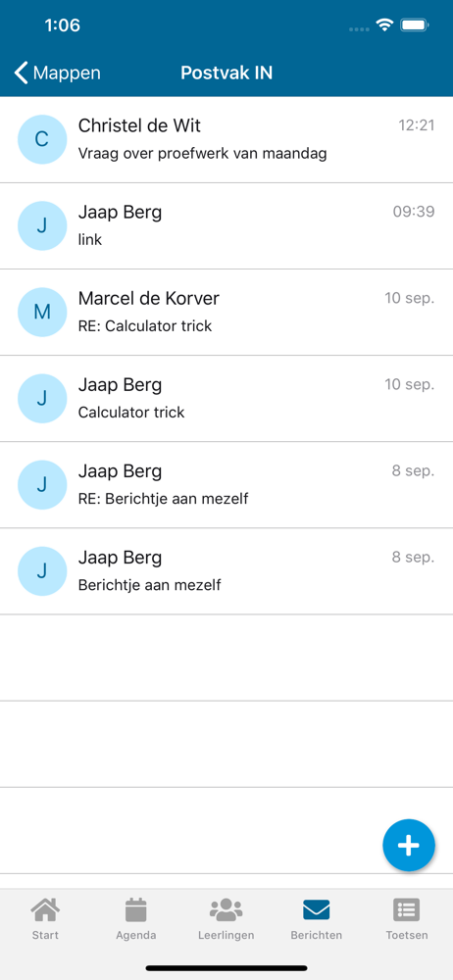Viewport: 453px width, 980px height.
Task: Tap the Wi-Fi status icon
Action: point(384,25)
